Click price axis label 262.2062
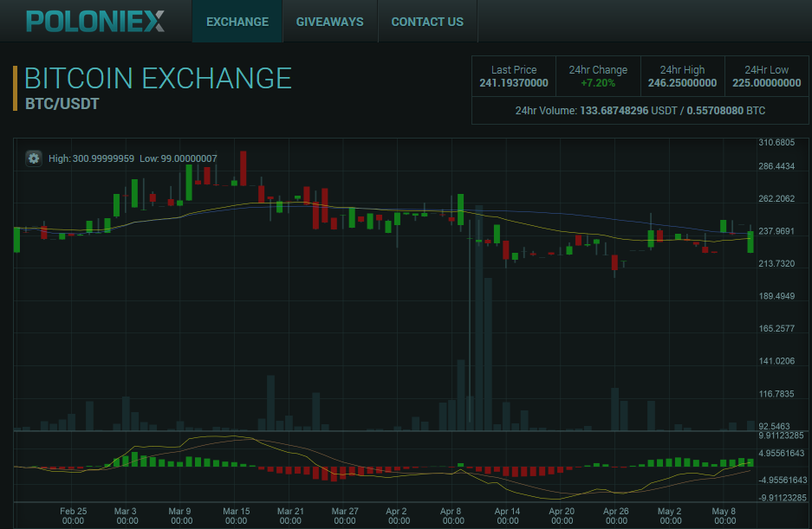The height and width of the screenshot is (529, 812). point(776,199)
